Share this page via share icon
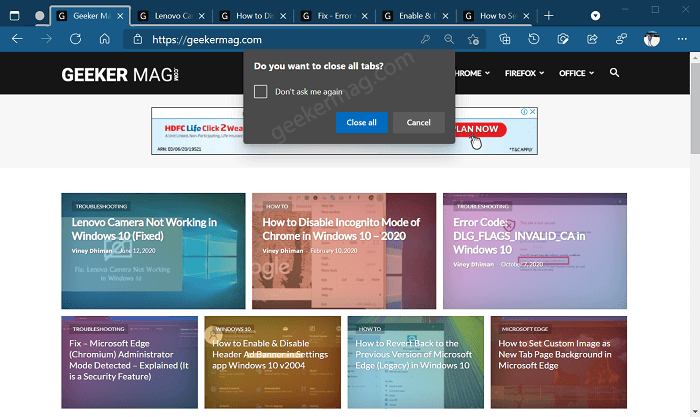Viewport: 700px width, 417px height. (x=592, y=39)
